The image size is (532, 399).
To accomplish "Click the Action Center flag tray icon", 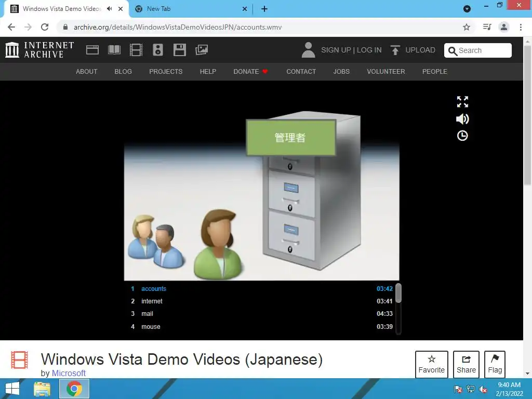I will (x=458, y=389).
